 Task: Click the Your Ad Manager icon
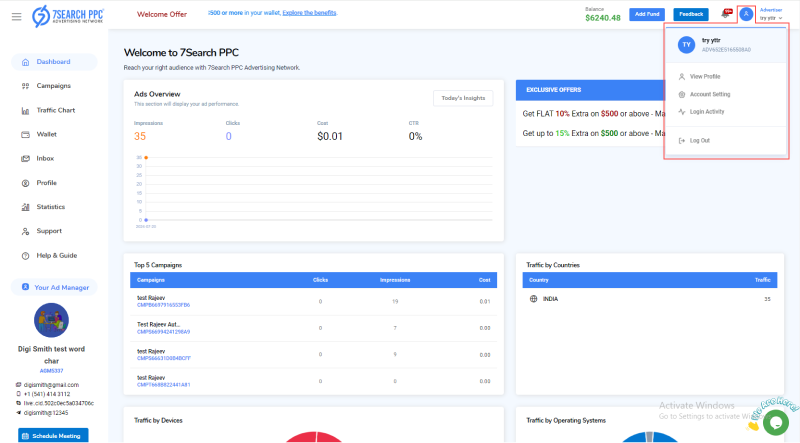tap(26, 287)
